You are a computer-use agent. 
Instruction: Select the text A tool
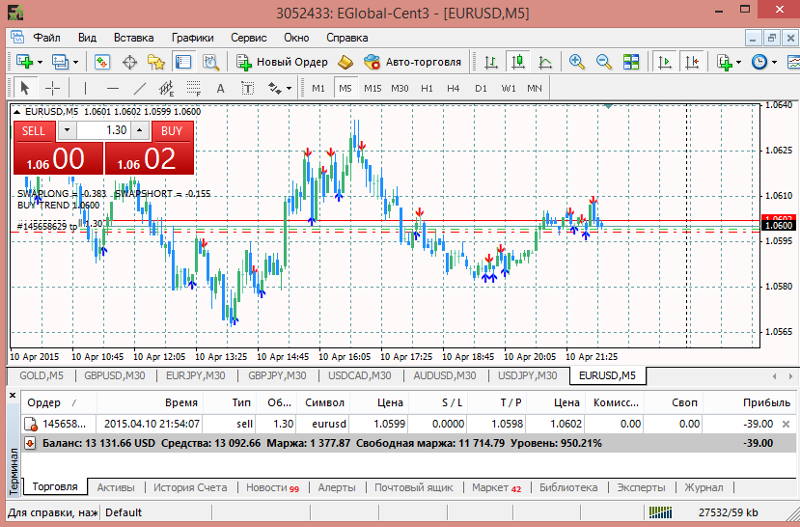220,88
